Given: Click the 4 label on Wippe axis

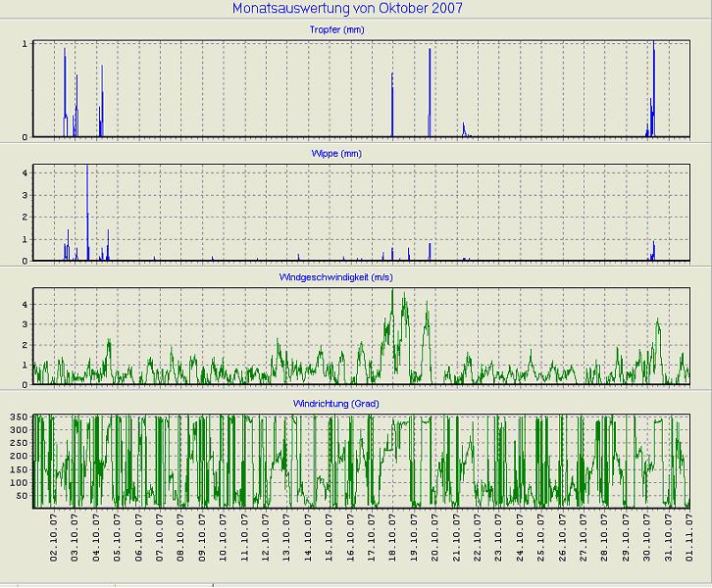Looking at the screenshot, I should (25, 172).
